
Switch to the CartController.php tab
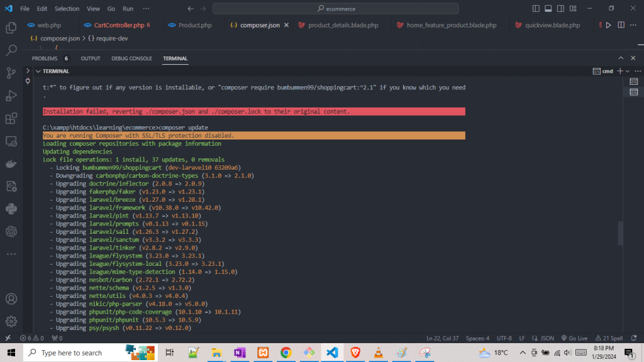[x=119, y=25]
